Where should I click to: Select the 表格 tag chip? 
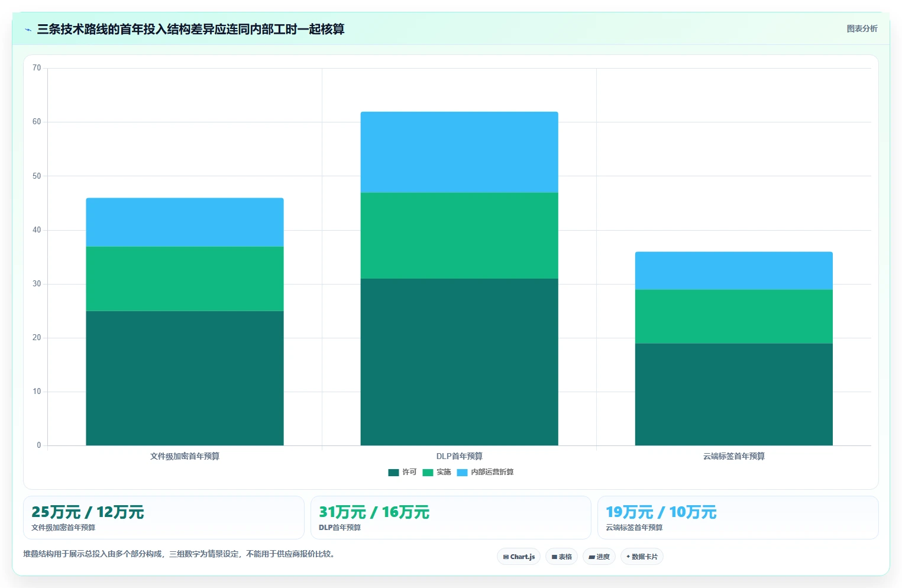(561, 557)
